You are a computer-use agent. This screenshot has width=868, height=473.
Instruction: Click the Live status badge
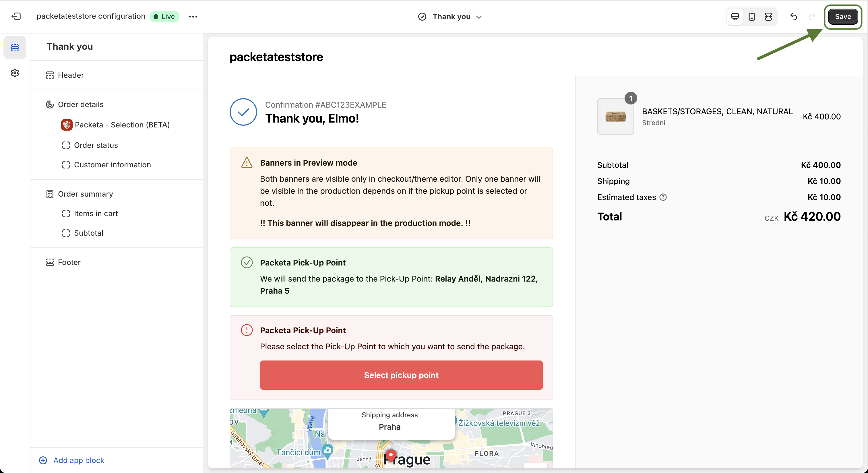pos(164,17)
